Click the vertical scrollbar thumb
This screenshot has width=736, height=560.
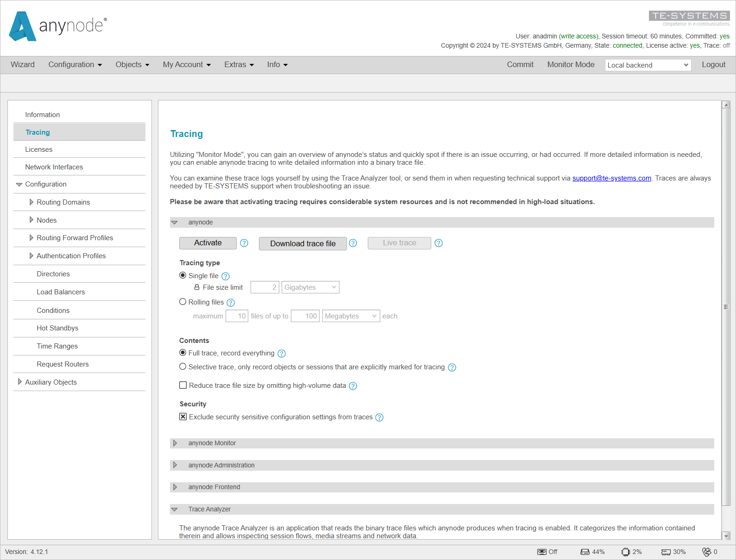click(726, 307)
